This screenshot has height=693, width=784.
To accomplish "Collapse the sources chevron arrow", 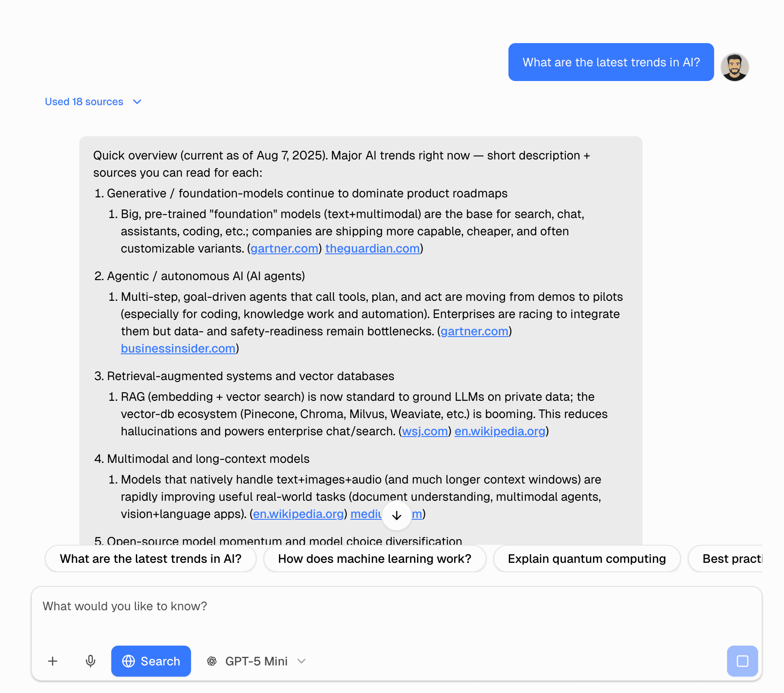I will (137, 102).
